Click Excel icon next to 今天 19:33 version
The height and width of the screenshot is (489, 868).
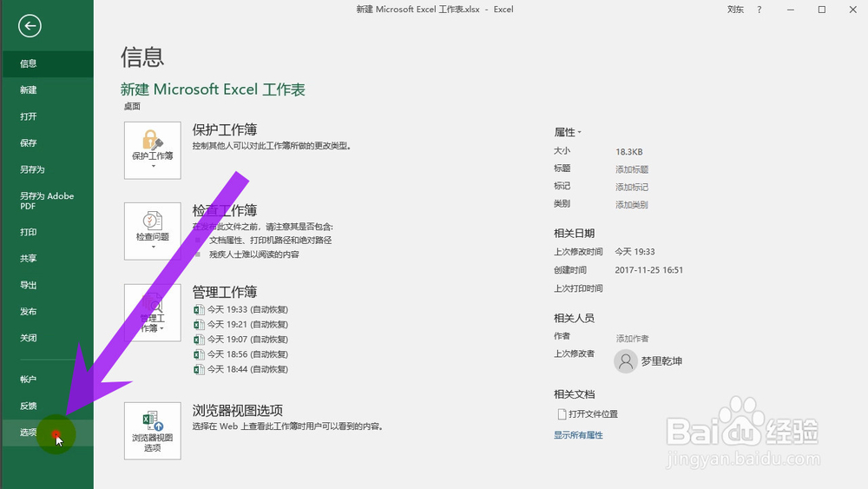pyautogui.click(x=199, y=309)
